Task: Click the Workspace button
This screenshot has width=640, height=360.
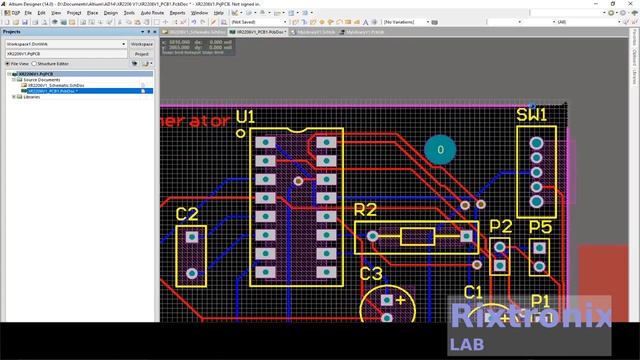Action: click(x=142, y=44)
